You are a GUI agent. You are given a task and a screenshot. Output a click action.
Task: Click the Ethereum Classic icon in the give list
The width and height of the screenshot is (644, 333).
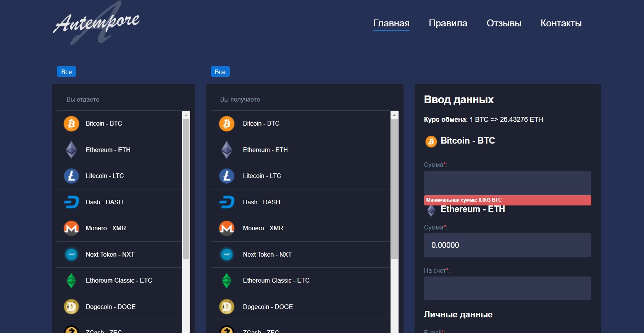(71, 281)
